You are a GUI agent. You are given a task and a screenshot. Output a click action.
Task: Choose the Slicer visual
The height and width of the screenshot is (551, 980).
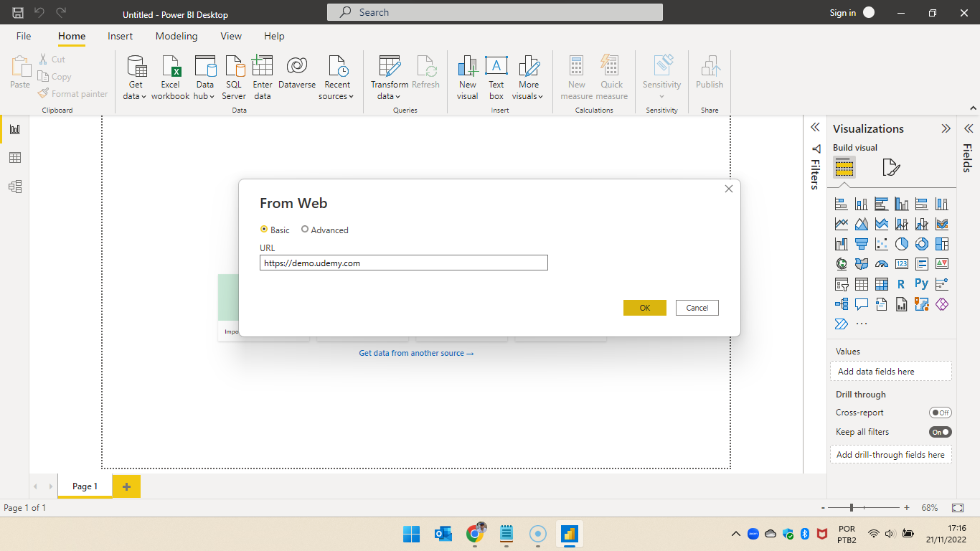[x=842, y=285]
